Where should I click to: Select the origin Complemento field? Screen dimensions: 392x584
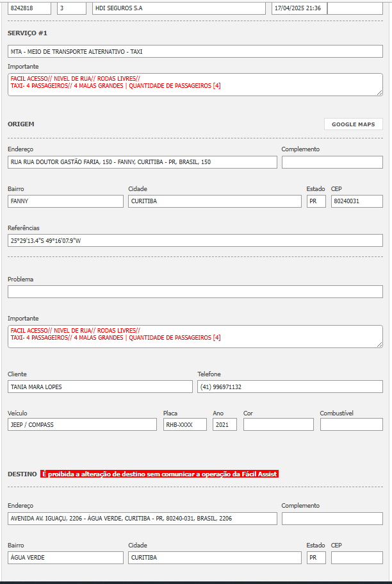[332, 162]
